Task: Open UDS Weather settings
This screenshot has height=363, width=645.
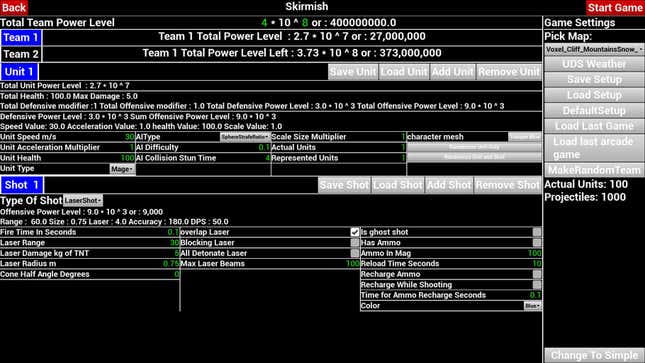Action: click(594, 64)
